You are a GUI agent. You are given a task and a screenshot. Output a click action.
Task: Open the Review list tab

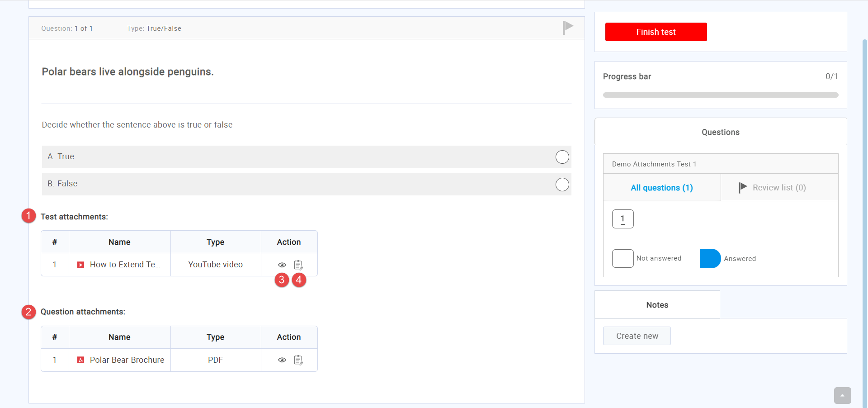(778, 188)
